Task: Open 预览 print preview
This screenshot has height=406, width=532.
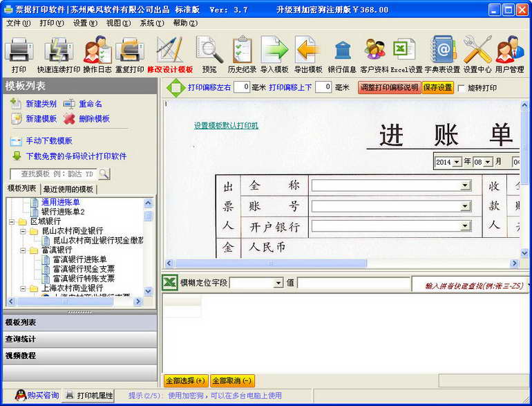Action: click(209, 50)
